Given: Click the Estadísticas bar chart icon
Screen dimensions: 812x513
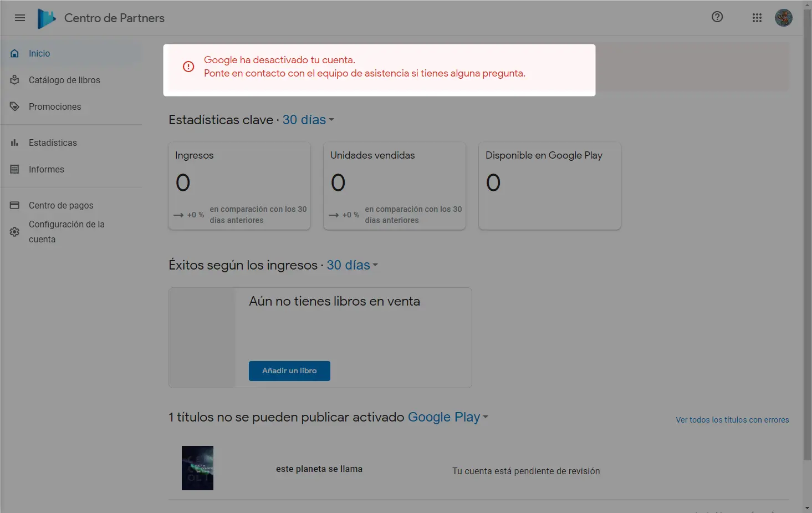Looking at the screenshot, I should point(15,143).
